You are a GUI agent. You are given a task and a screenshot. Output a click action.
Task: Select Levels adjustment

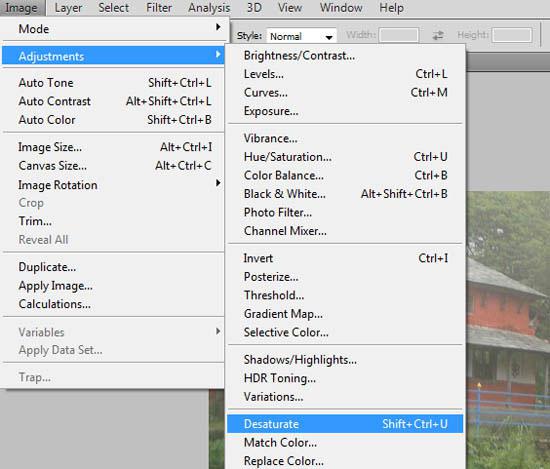345,74
